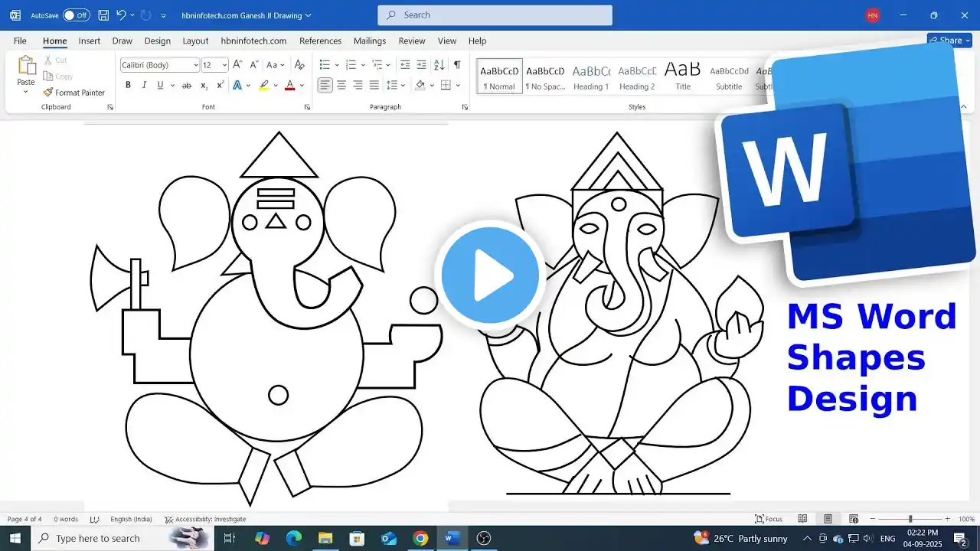Click the Share button

pyautogui.click(x=947, y=41)
